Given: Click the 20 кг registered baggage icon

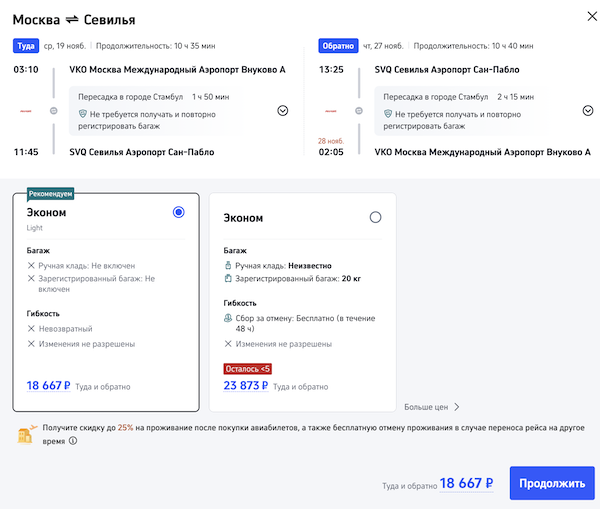Looking at the screenshot, I should [229, 278].
